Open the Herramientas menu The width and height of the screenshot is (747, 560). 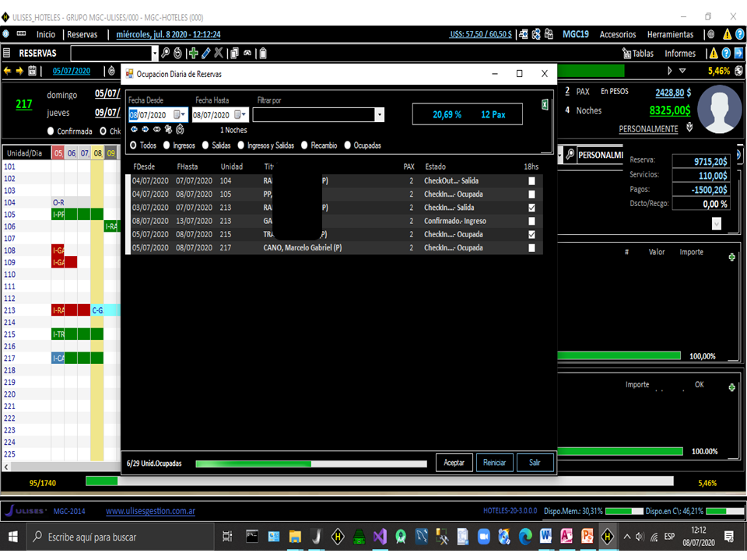[x=669, y=34]
